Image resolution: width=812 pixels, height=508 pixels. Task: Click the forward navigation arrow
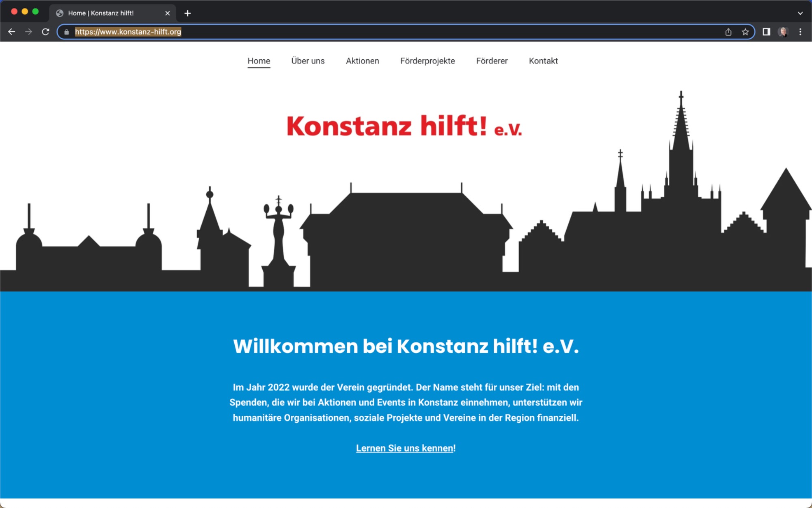28,32
